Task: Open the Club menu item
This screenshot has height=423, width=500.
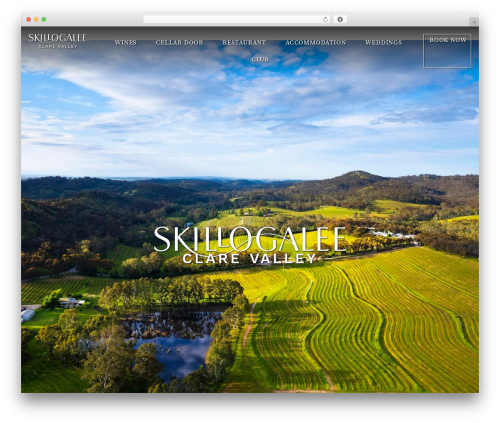Action: [260, 59]
